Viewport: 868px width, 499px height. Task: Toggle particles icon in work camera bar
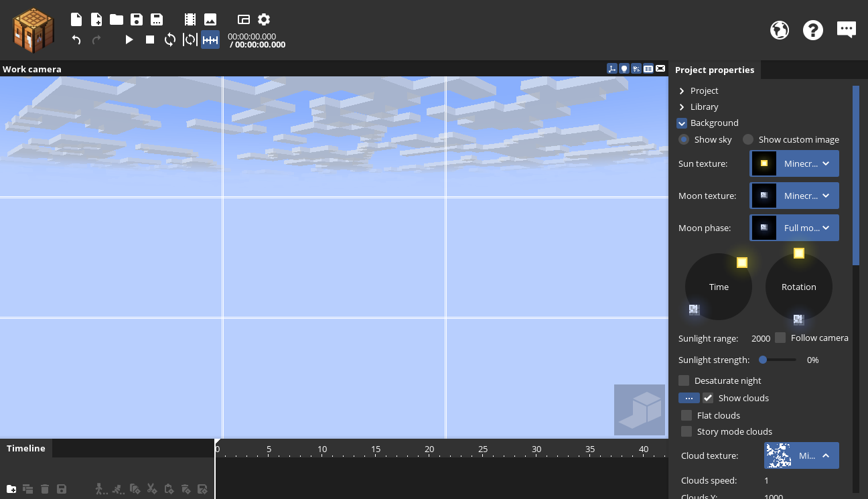pyautogui.click(x=636, y=68)
